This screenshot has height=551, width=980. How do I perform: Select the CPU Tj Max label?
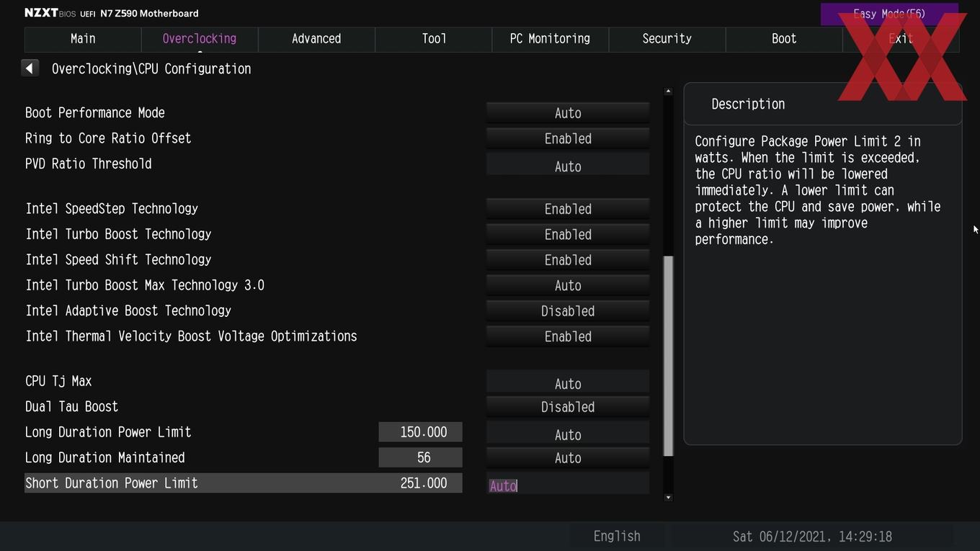click(58, 381)
